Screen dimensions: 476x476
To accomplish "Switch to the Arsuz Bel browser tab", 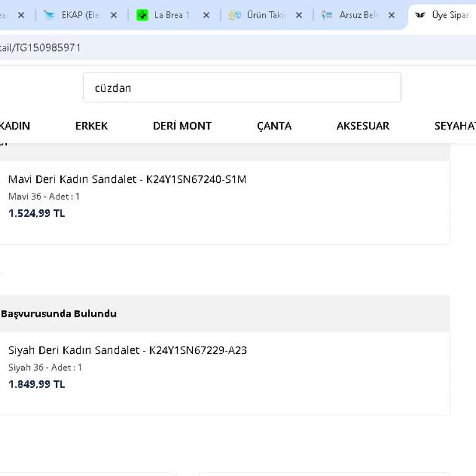I will (358, 15).
